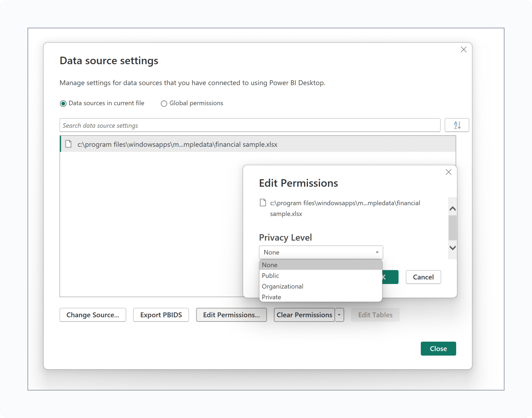The image size is (532, 418).
Task: Close the Edit Permissions dialog with X
Action: tap(449, 172)
